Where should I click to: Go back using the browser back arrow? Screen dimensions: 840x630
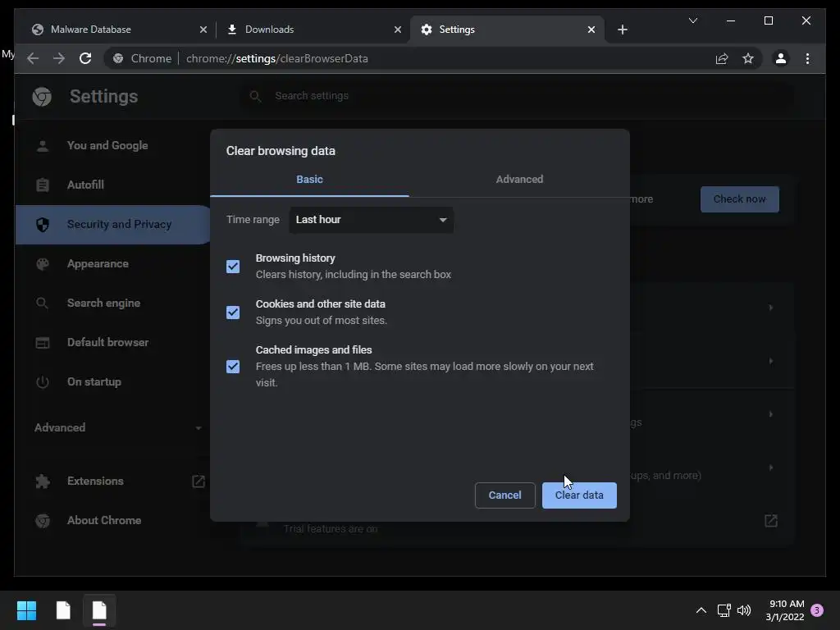pos(33,58)
